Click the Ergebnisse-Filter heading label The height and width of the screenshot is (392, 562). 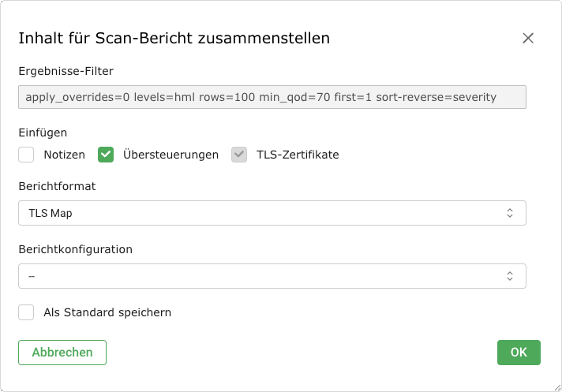coord(66,71)
